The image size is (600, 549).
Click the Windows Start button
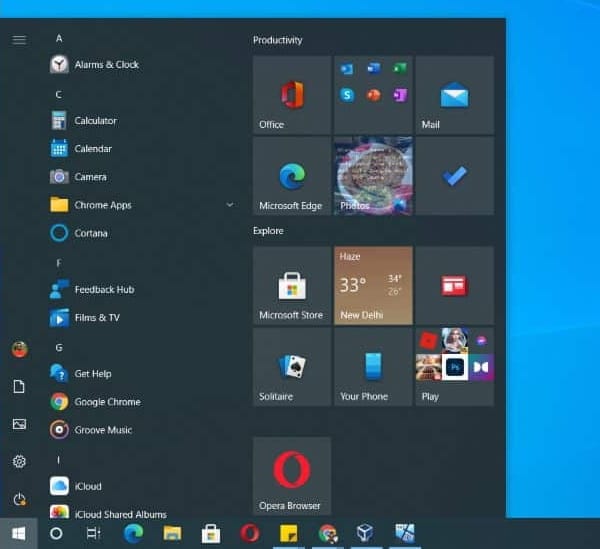18,533
